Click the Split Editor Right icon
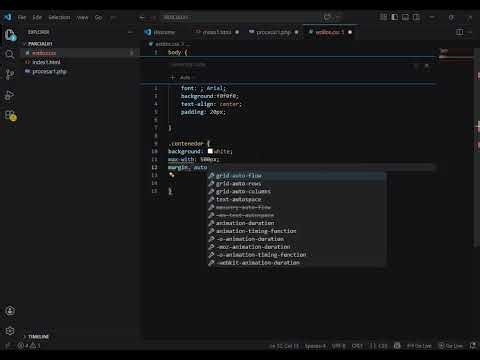Screen dimensions: 480x360 tap(460, 32)
